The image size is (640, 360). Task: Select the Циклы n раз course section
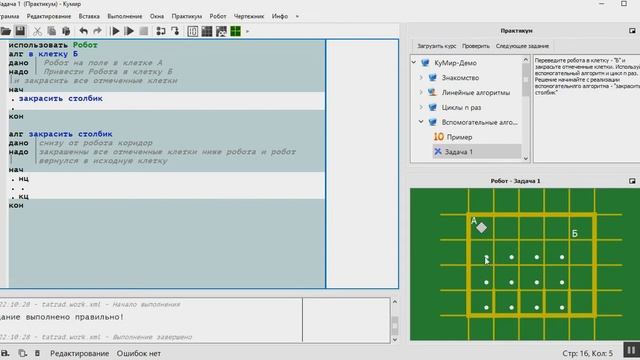pos(461,107)
